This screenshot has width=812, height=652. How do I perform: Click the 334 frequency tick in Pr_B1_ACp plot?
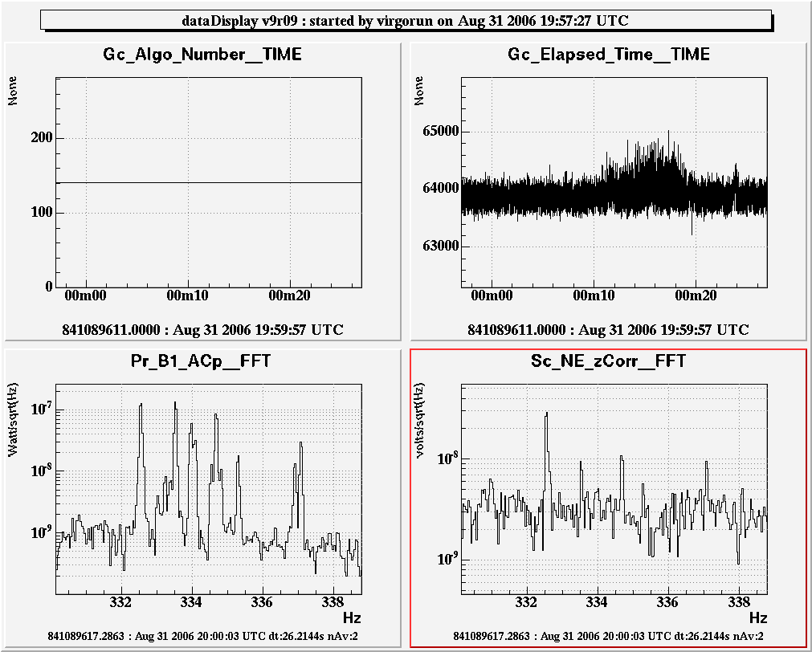pos(192,603)
